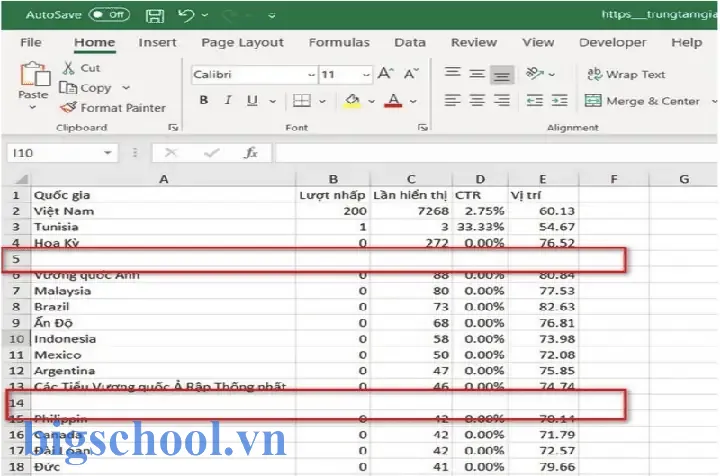Open the Name Box dropdown arrow

click(x=108, y=153)
